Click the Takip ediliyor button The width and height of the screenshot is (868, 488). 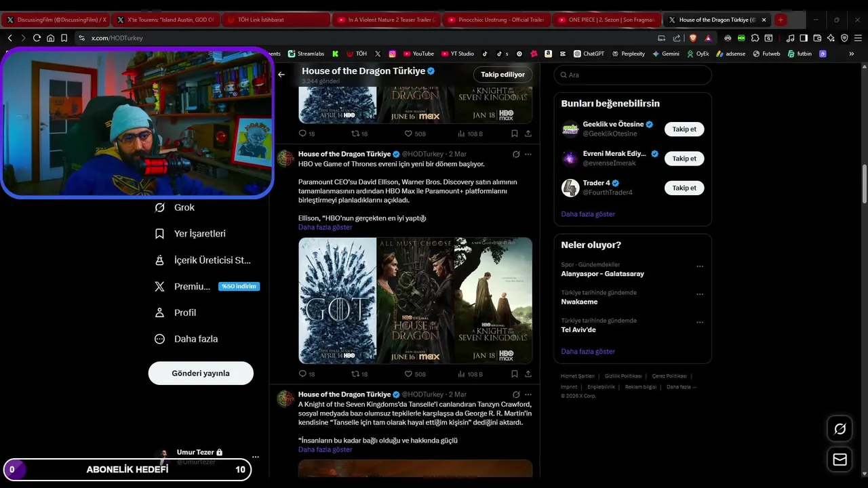click(502, 75)
